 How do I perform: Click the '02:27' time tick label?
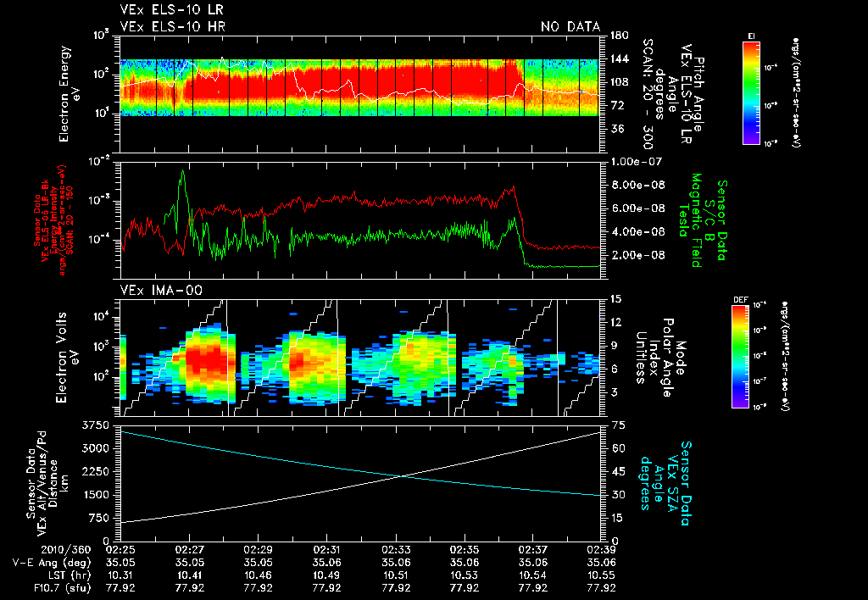189,550
